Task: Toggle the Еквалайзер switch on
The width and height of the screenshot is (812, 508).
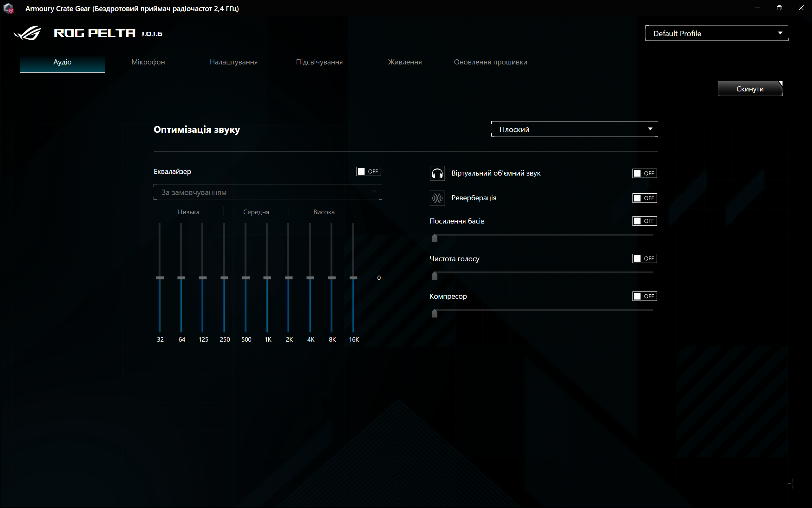Action: [x=369, y=171]
